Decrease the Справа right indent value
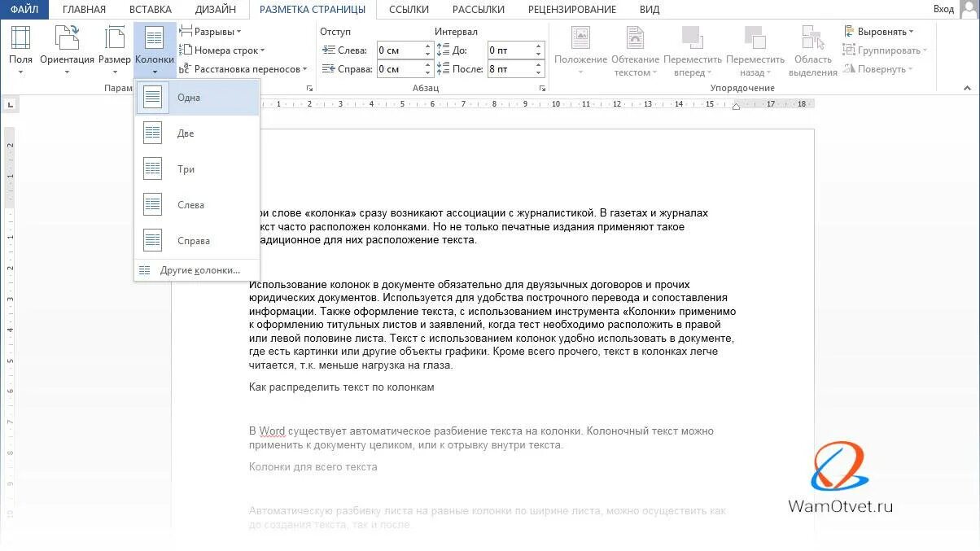 pyautogui.click(x=428, y=73)
